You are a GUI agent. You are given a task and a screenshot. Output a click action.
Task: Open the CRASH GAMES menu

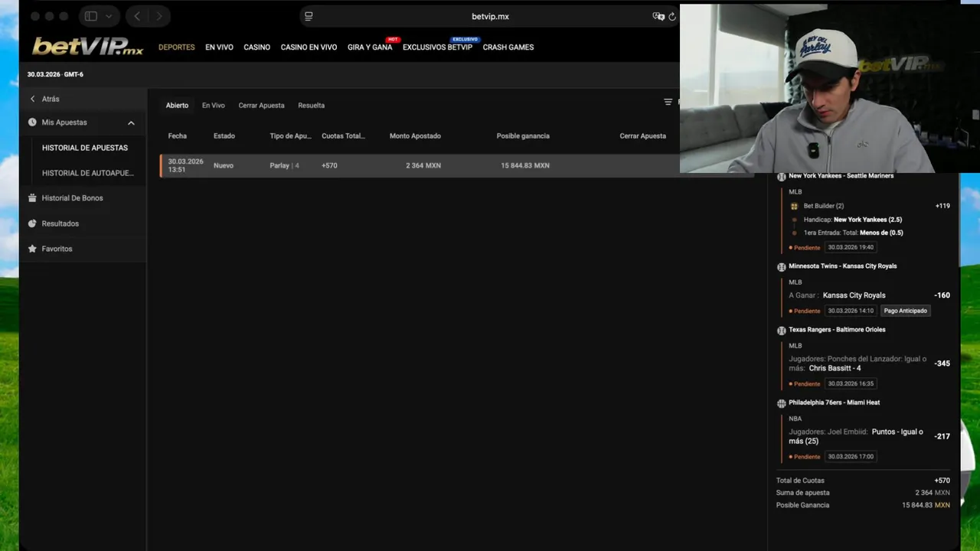508,47
